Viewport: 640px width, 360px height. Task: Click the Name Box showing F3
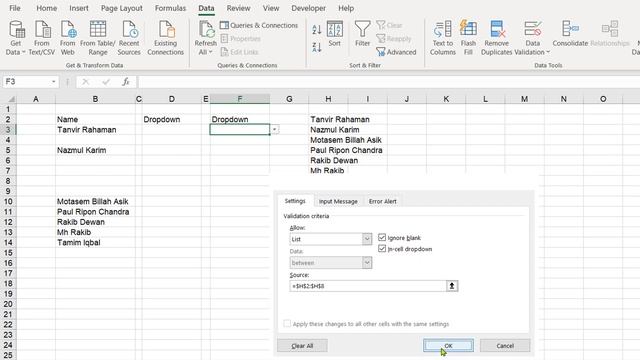pyautogui.click(x=26, y=82)
